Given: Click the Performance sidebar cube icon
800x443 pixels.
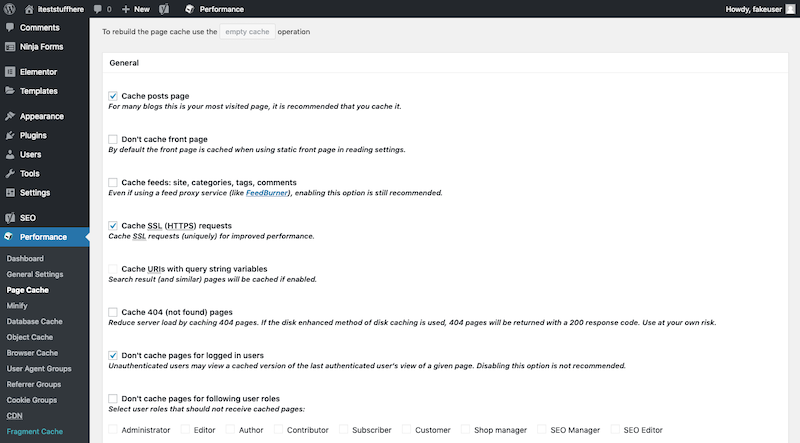Looking at the screenshot, I should click(9, 237).
